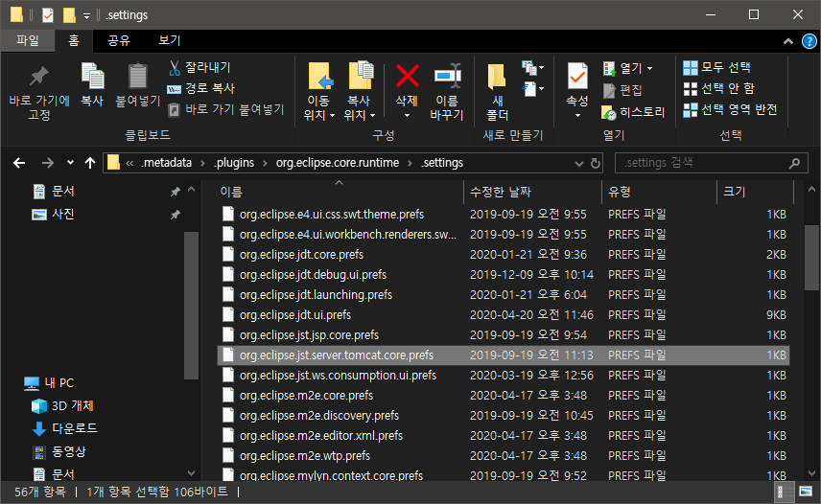Click .plugins in the address path
Image resolution: width=821 pixels, height=504 pixels.
pyautogui.click(x=233, y=163)
